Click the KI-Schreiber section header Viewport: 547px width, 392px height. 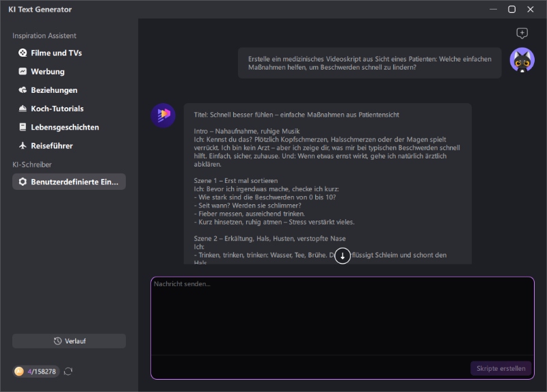pyautogui.click(x=32, y=165)
